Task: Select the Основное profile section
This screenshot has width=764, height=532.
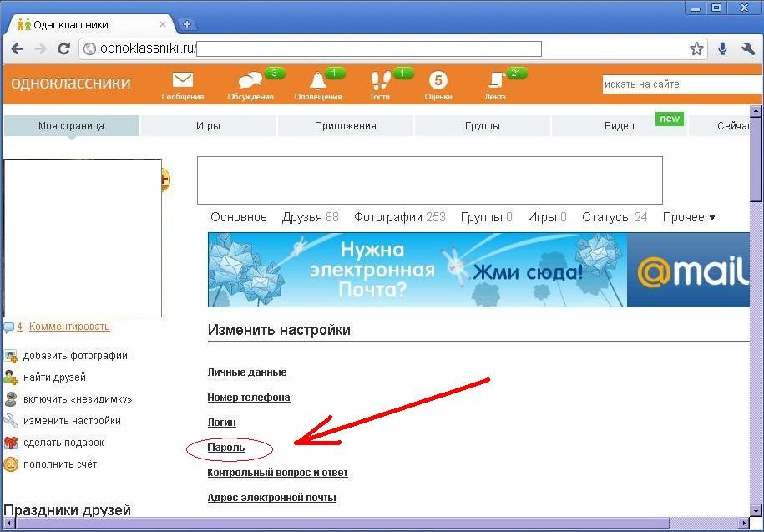Action: coord(239,217)
